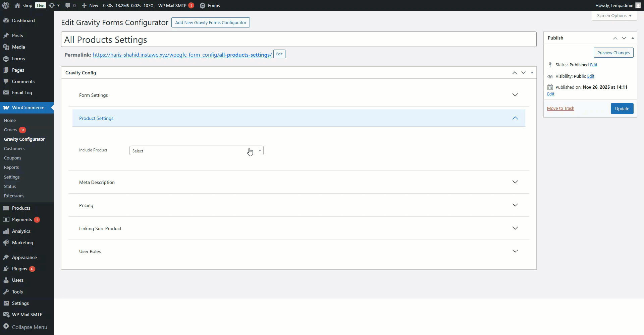Click the Live status badge
The image size is (644, 335).
coord(41,5)
